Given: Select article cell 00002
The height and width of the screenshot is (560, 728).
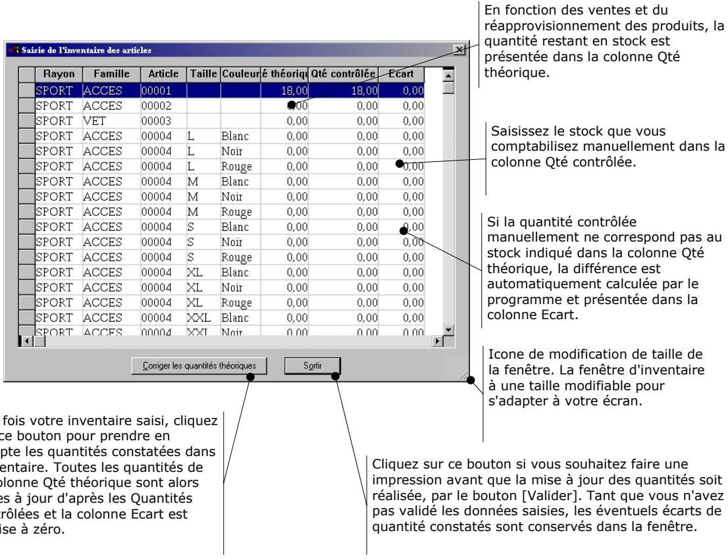Looking at the screenshot, I should pyautogui.click(x=163, y=106).
